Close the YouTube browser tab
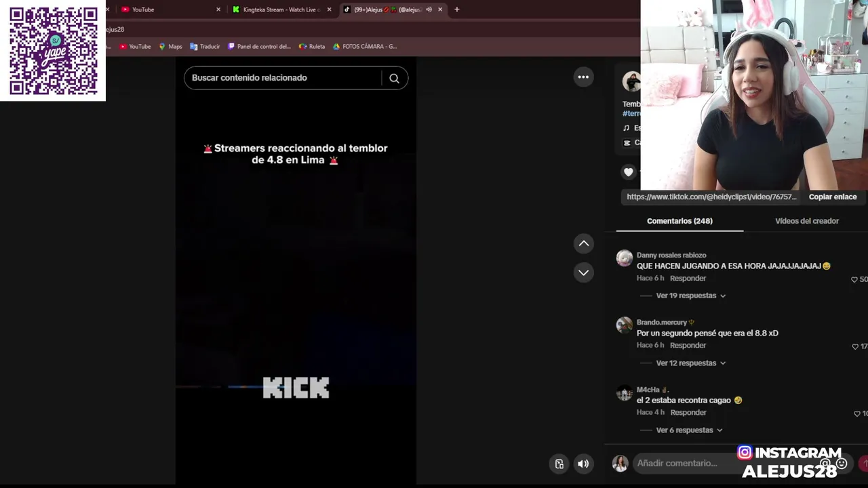Screen dimensions: 868x488 218,9
